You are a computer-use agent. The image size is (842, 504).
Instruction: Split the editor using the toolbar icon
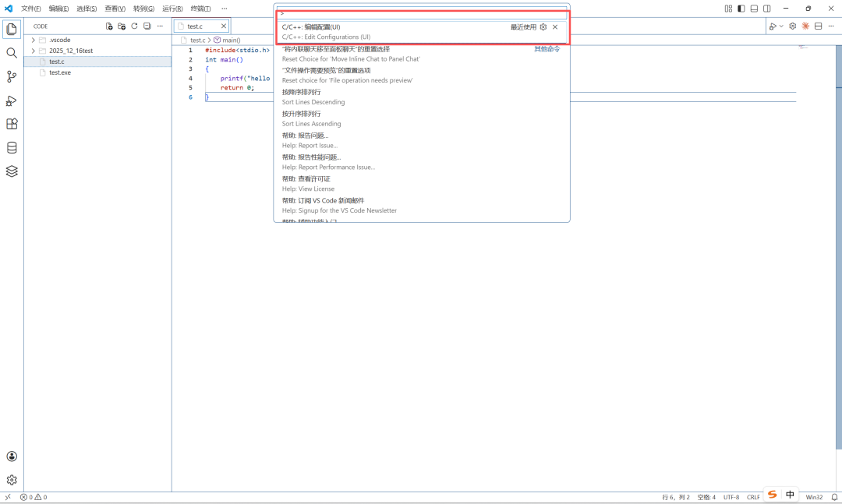pos(819,26)
